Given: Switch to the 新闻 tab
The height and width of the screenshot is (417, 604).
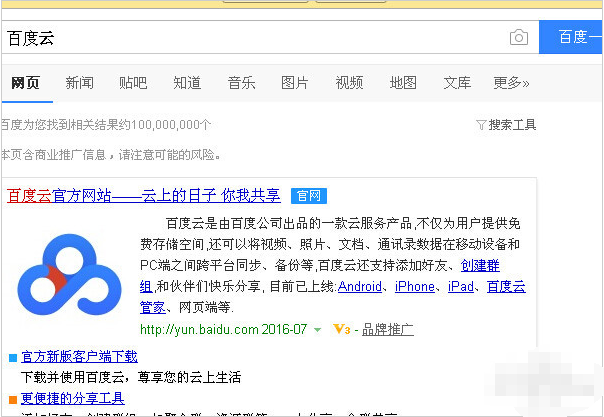Looking at the screenshot, I should [x=79, y=82].
